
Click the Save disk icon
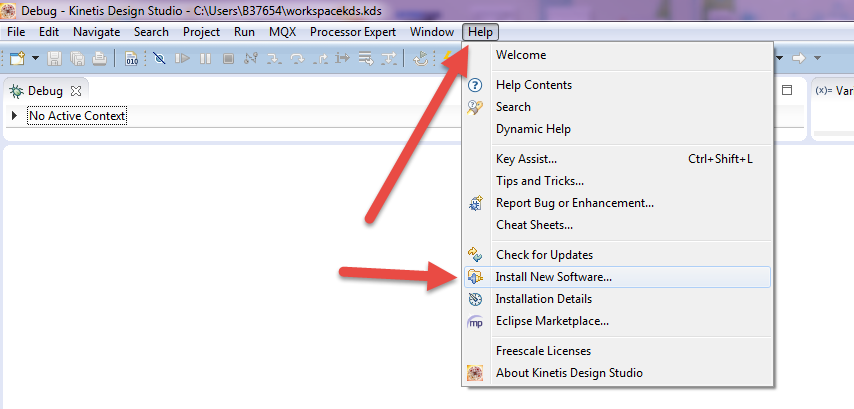54,58
